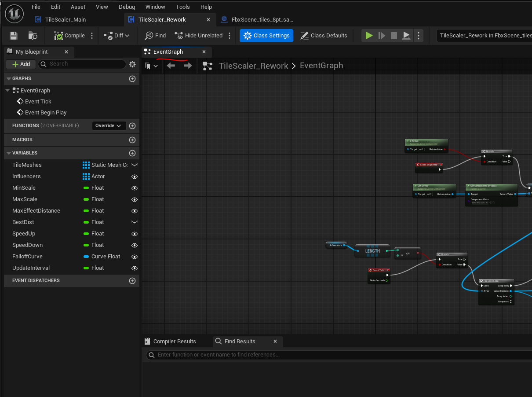Add new event dispatcher plus icon

click(132, 281)
